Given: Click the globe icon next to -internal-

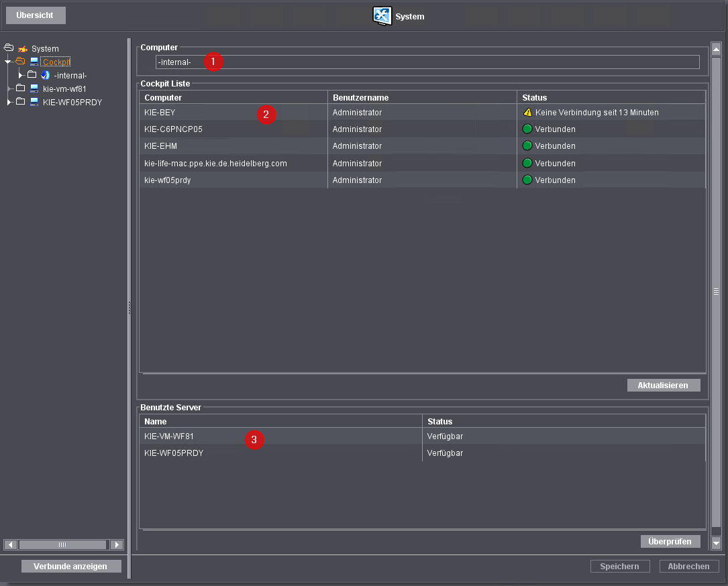Looking at the screenshot, I should (45, 74).
